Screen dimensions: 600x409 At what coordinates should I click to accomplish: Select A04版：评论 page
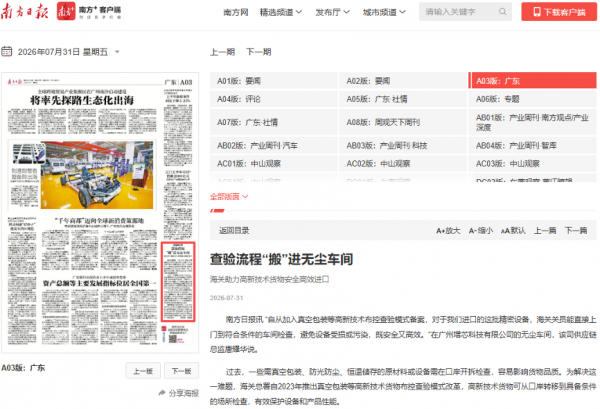(x=274, y=99)
